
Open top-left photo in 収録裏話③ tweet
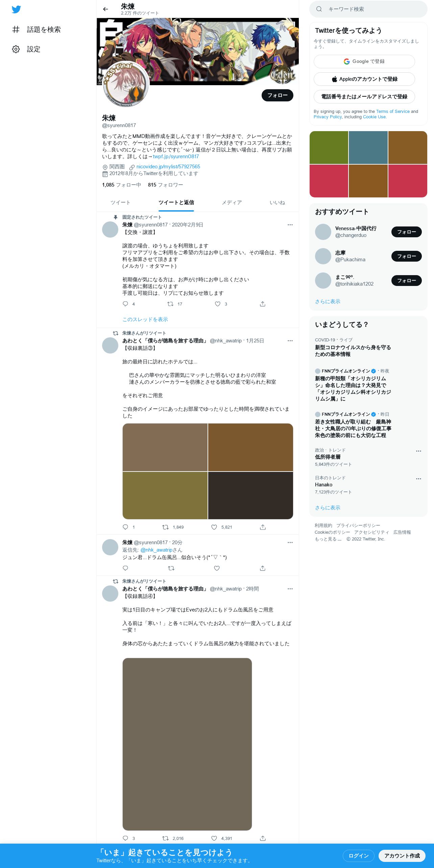165,447
